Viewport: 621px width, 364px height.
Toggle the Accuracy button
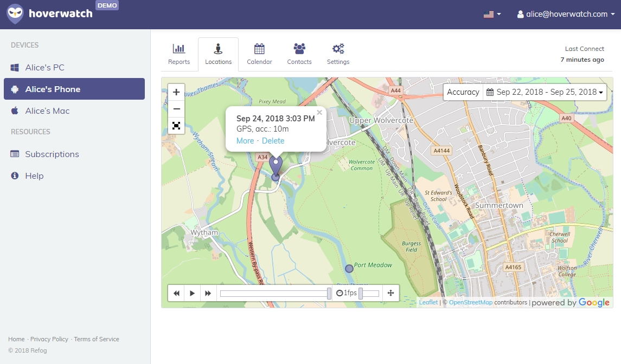[463, 92]
